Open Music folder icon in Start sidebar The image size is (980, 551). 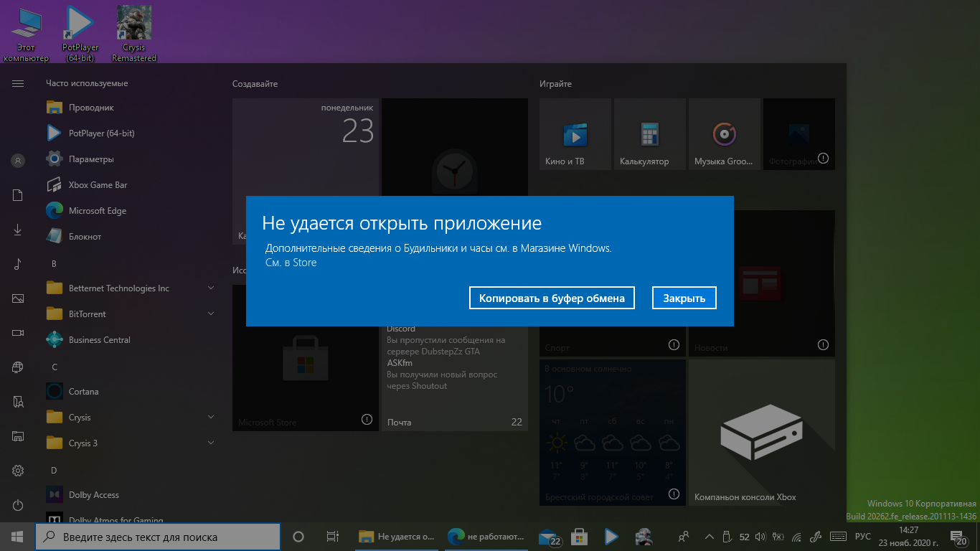[18, 264]
